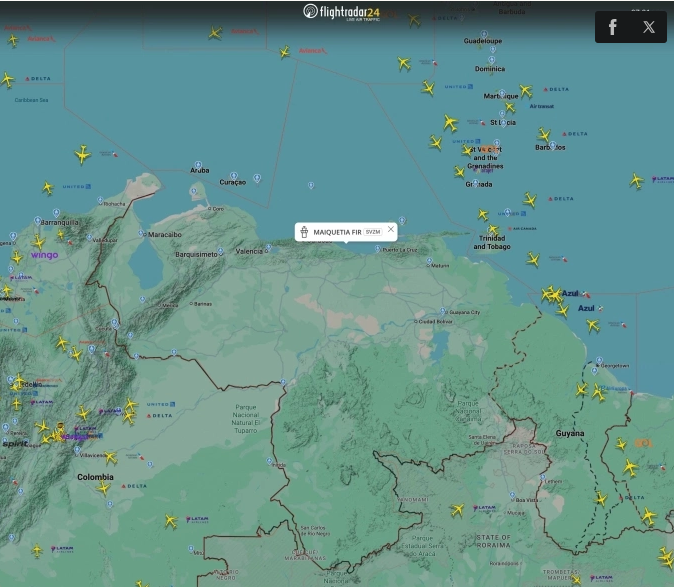Image resolution: width=674 pixels, height=587 pixels.
Task: Select the Delta aircraft near Barbados
Action: (545, 135)
